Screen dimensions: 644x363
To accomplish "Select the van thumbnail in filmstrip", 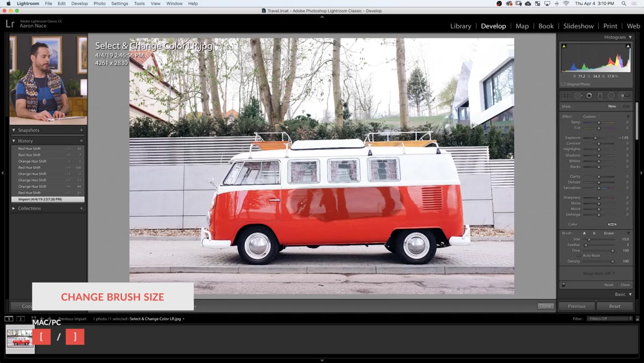I will (x=20, y=340).
